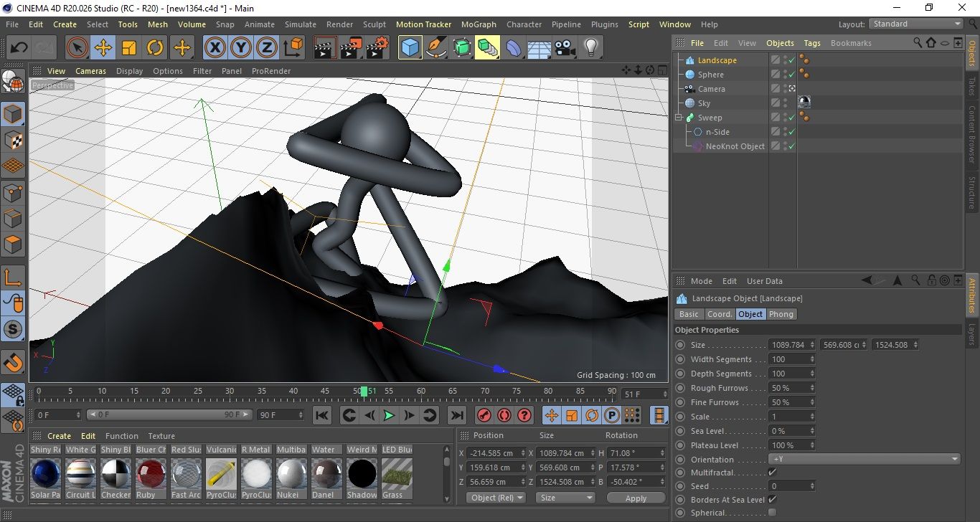980x522 pixels.
Task: Toggle n-Side enable checkmark
Action: click(791, 132)
